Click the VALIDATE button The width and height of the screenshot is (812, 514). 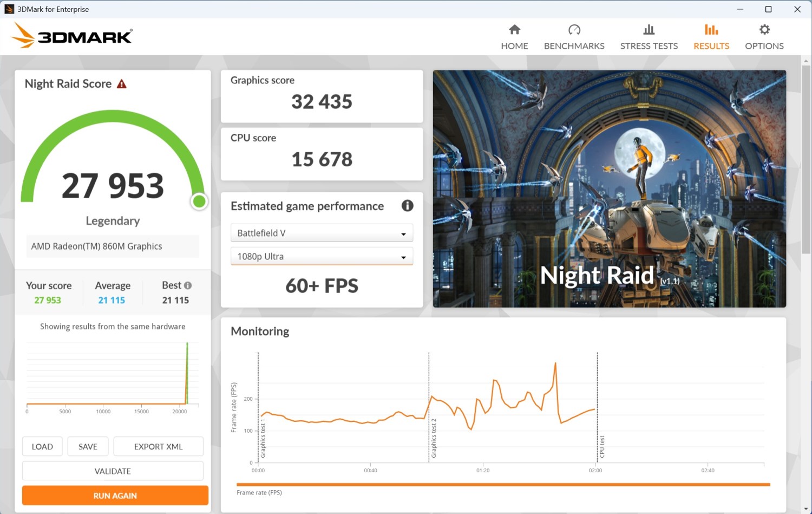coord(113,471)
